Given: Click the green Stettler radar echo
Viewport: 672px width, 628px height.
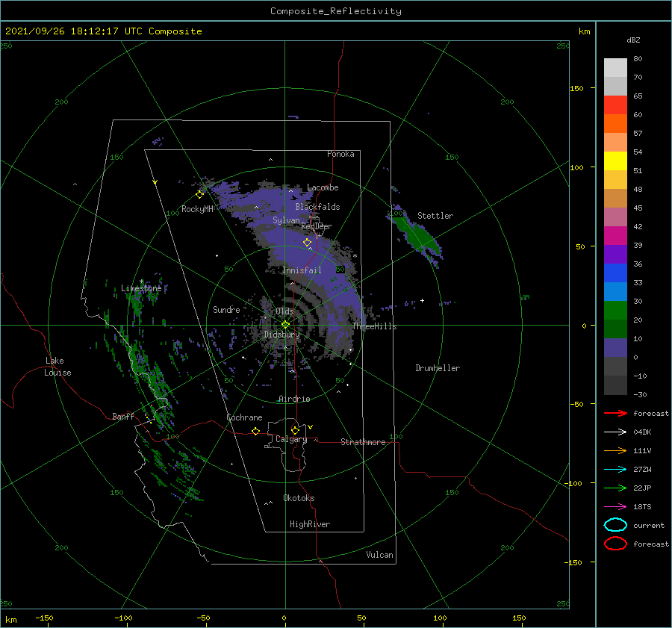Looking at the screenshot, I should [x=415, y=235].
